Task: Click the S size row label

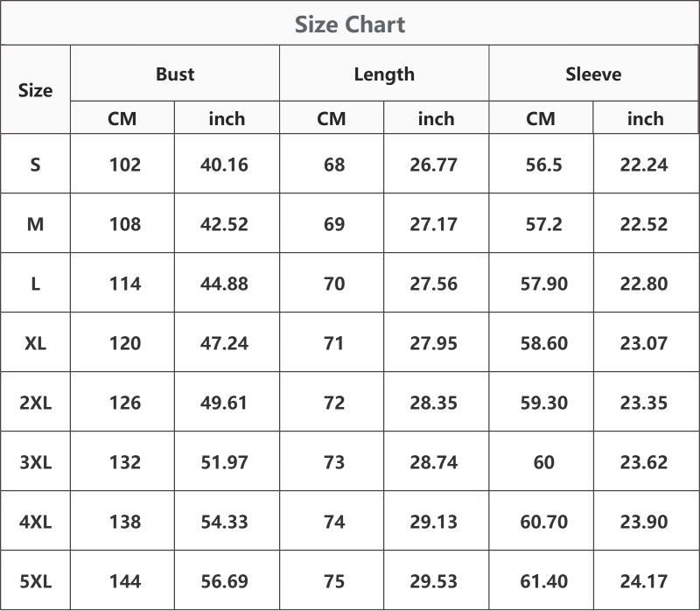Action: click(x=35, y=165)
